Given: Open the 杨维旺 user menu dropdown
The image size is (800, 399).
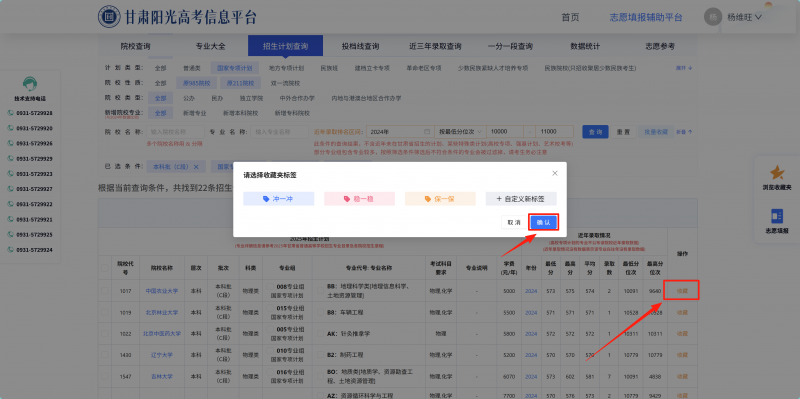Looking at the screenshot, I should click(744, 17).
